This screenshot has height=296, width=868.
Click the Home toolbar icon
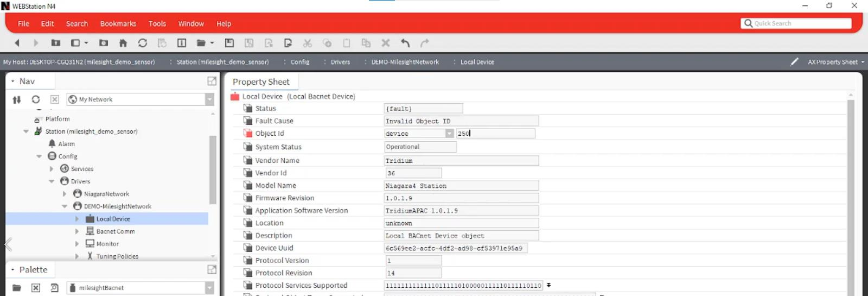123,43
